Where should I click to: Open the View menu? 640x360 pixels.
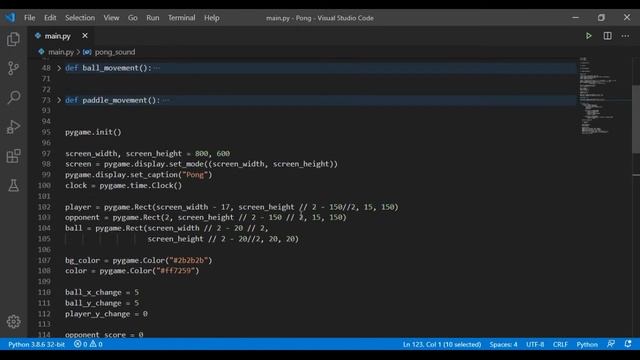[x=111, y=18]
